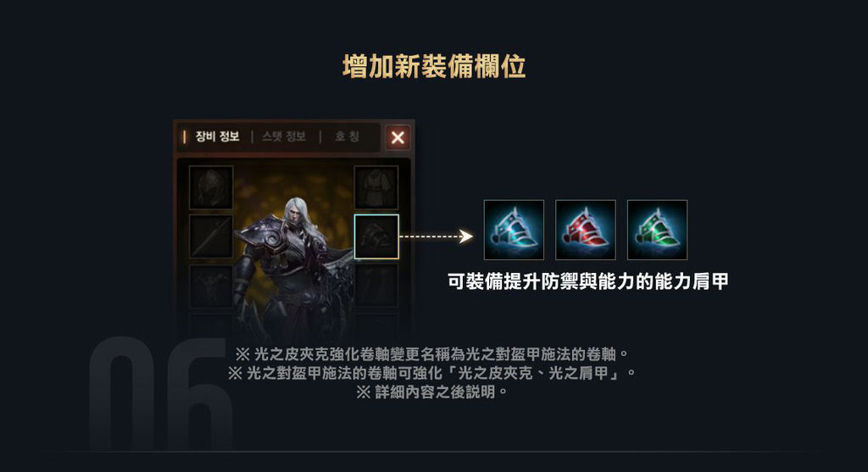Click the dim slot below shoulder slot
The width and height of the screenshot is (868, 472).
click(x=376, y=286)
